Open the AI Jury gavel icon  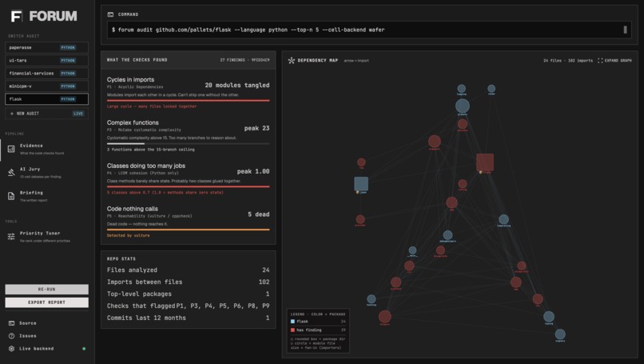pos(11,172)
